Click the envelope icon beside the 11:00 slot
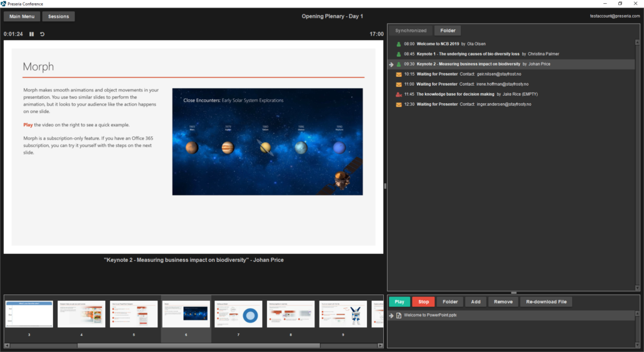The width and height of the screenshot is (644, 352). (398, 84)
